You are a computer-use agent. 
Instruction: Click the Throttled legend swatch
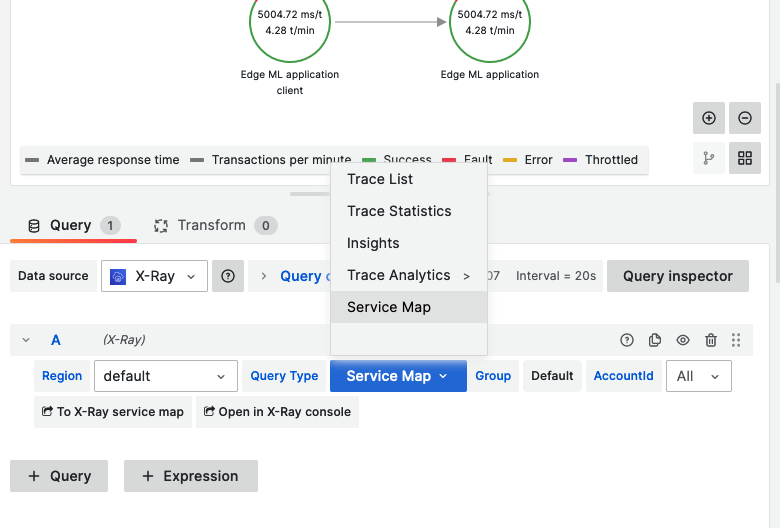click(x=570, y=160)
